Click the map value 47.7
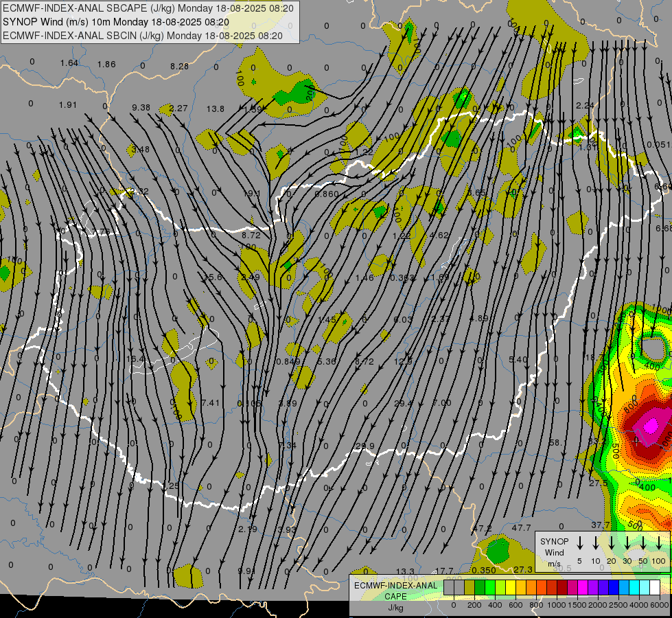672x618 pixels. [521, 527]
